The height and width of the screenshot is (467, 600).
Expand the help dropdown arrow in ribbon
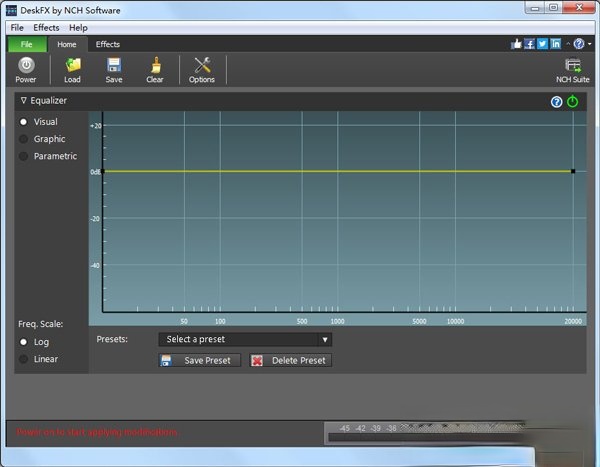point(589,44)
